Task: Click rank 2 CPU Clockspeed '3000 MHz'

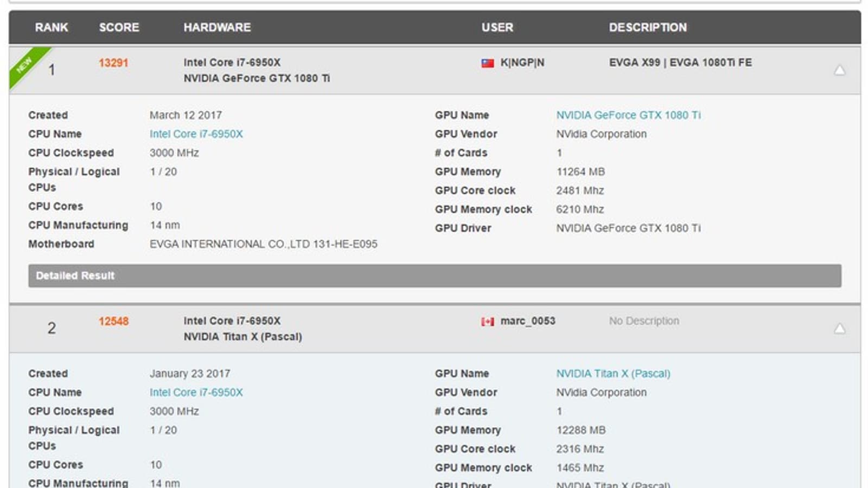Action: 174,412
